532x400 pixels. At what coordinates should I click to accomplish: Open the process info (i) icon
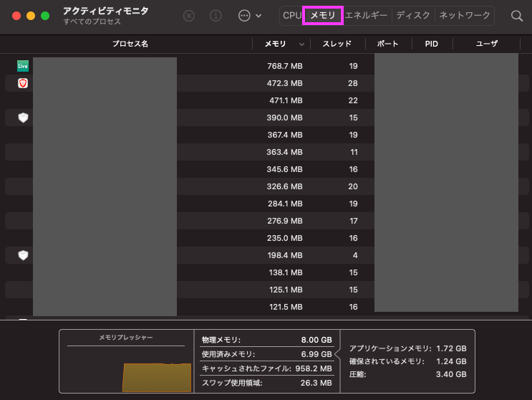(216, 16)
